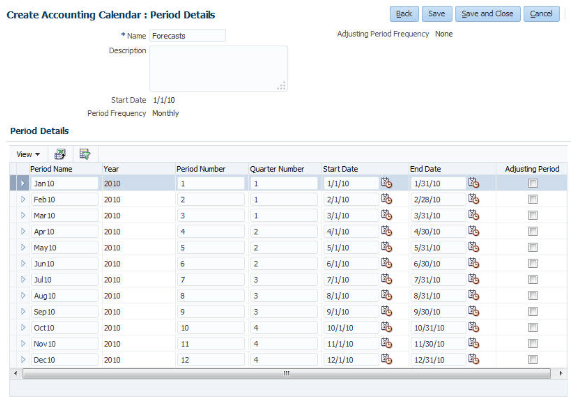Viewport: 572px width, 403px height.
Task: Open End Date calendar picker for Jan10
Action: (x=474, y=183)
